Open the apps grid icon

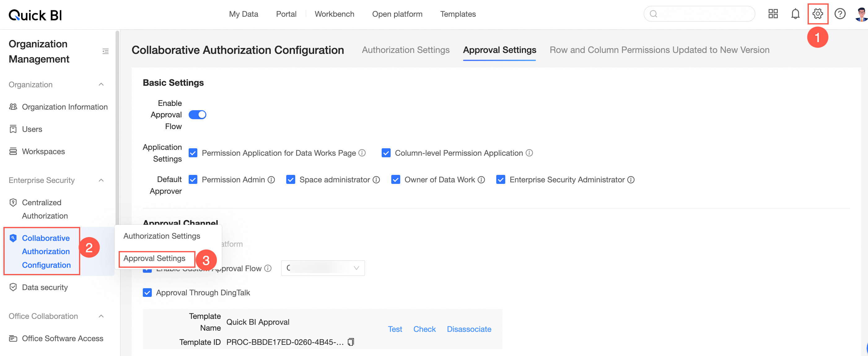773,14
